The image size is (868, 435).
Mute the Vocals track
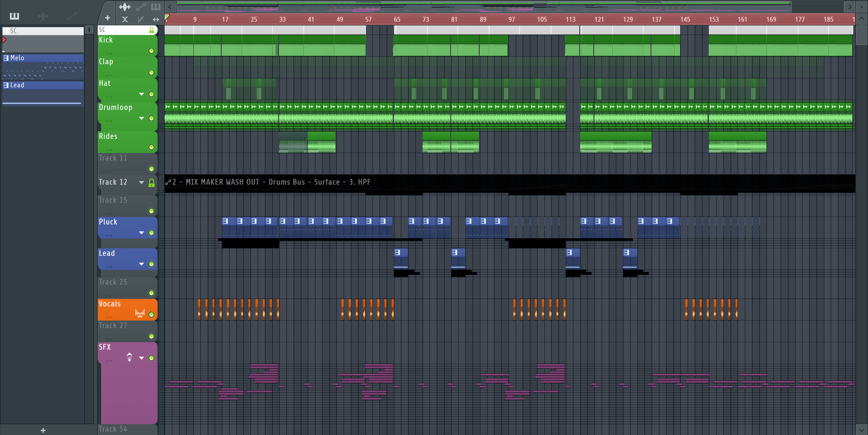[x=151, y=315]
